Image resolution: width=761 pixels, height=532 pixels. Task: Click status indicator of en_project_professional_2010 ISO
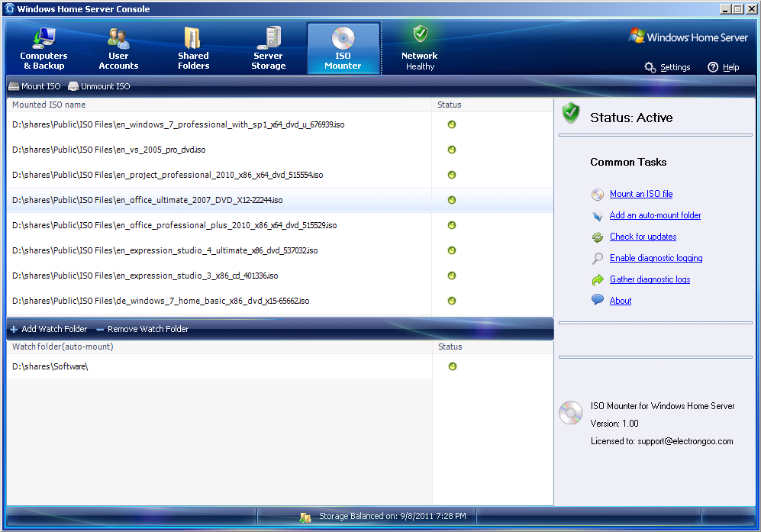pos(452,175)
